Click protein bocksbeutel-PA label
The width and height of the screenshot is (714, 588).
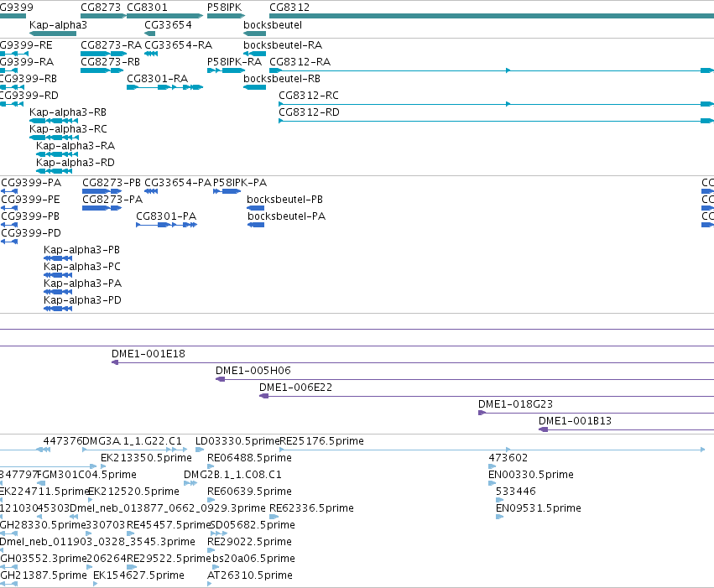(x=287, y=216)
